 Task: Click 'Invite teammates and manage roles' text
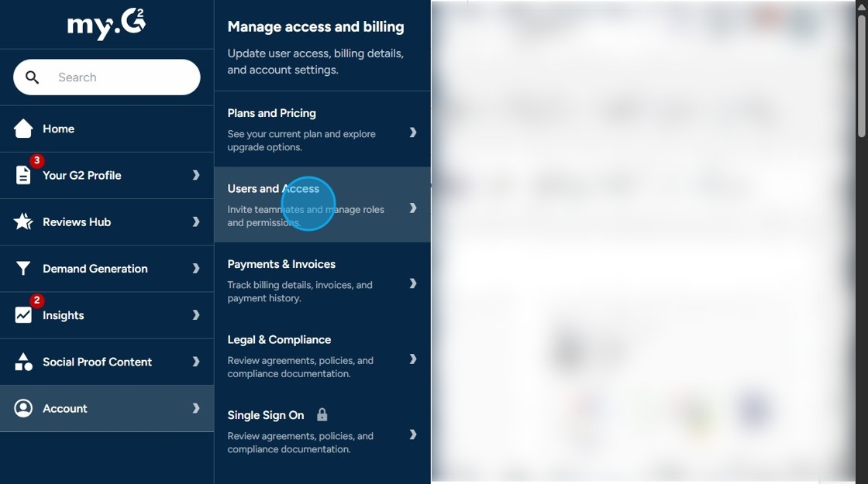pyautogui.click(x=305, y=216)
